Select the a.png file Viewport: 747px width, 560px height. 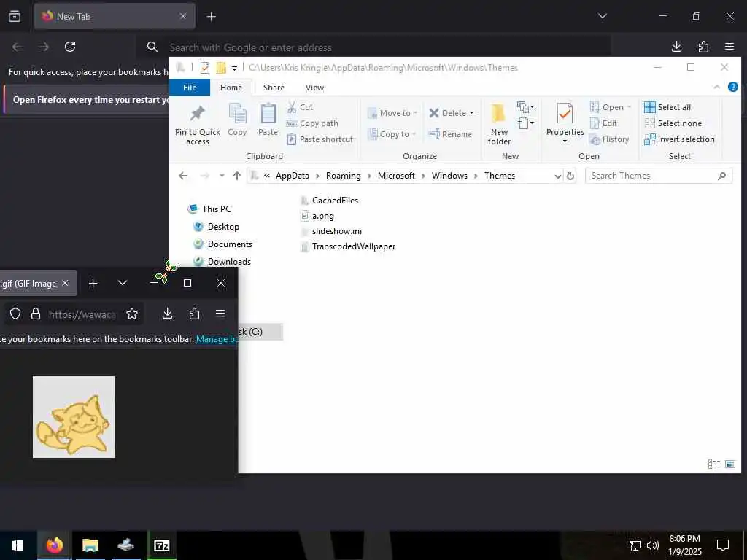pyautogui.click(x=317, y=216)
